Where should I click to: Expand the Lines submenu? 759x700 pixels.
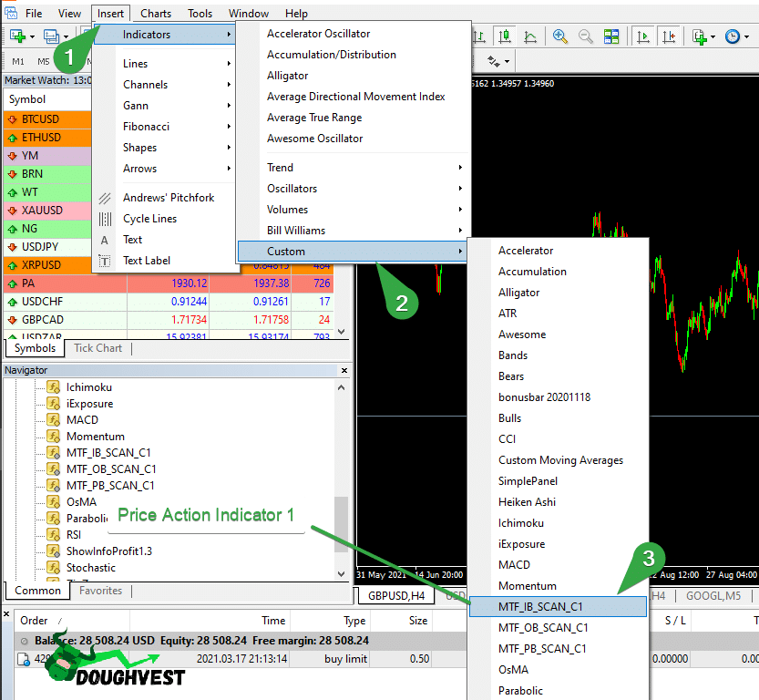[135, 63]
